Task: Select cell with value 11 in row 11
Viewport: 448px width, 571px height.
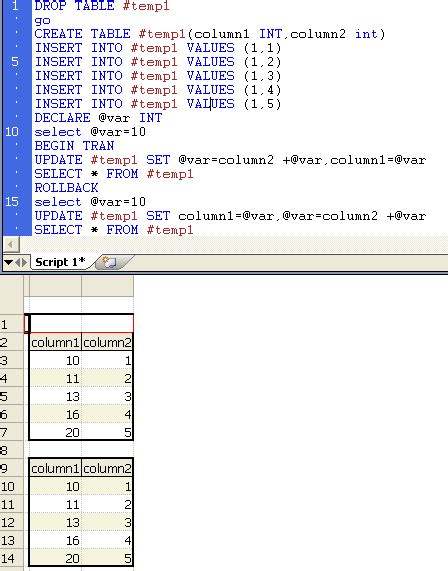Action: click(55, 504)
